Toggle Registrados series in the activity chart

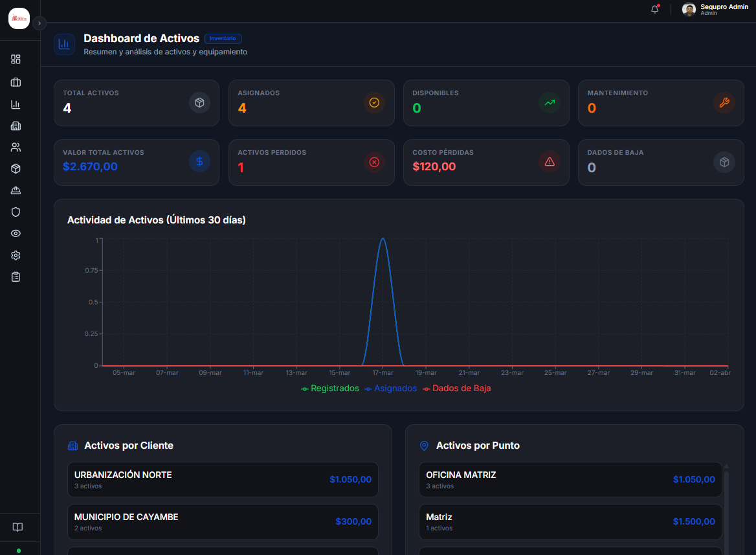pos(330,388)
